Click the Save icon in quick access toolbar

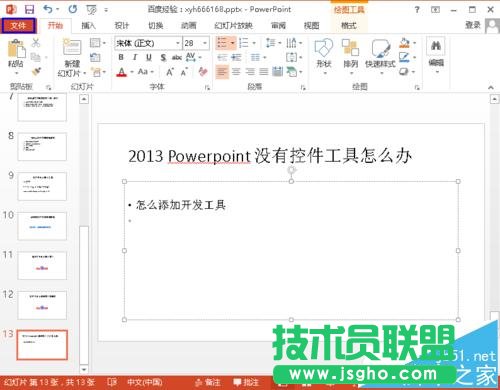coord(29,9)
